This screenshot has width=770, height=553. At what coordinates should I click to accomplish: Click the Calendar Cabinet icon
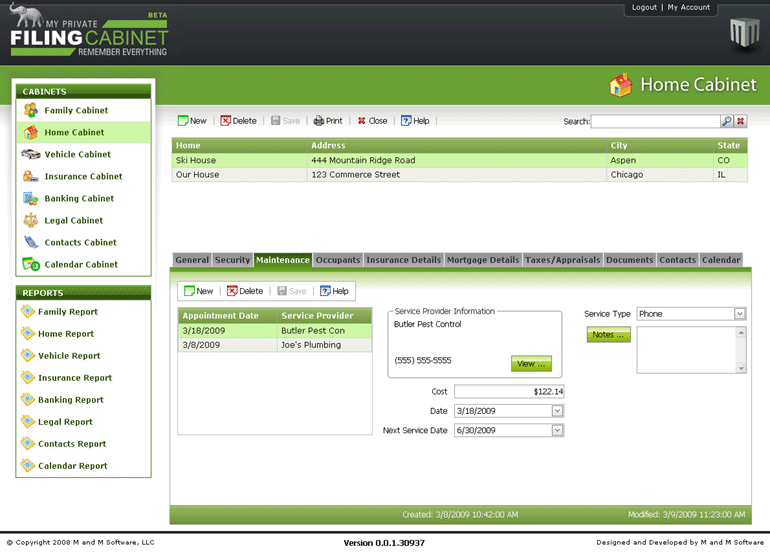30,264
